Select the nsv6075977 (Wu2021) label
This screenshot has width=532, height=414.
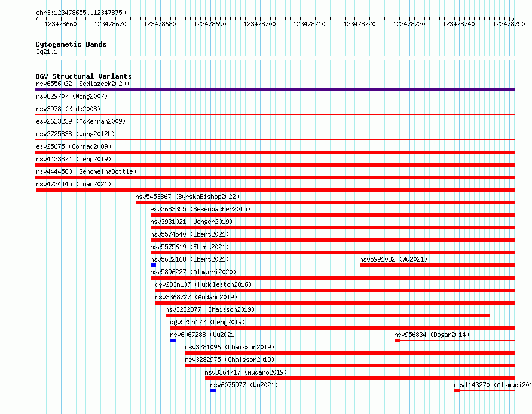(244, 385)
